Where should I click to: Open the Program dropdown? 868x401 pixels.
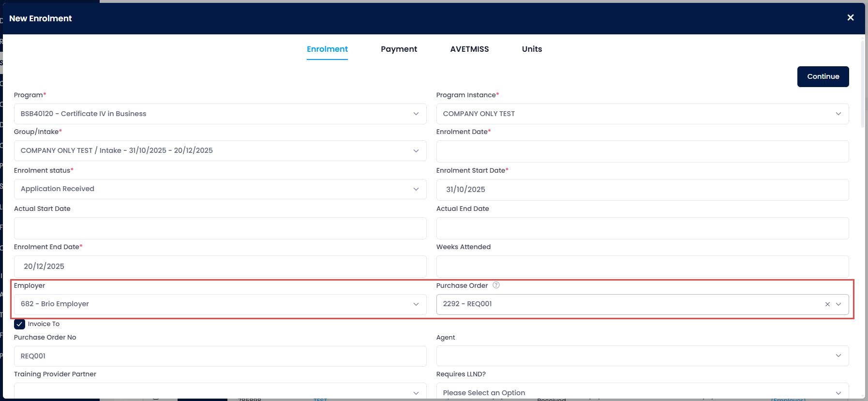tap(220, 114)
